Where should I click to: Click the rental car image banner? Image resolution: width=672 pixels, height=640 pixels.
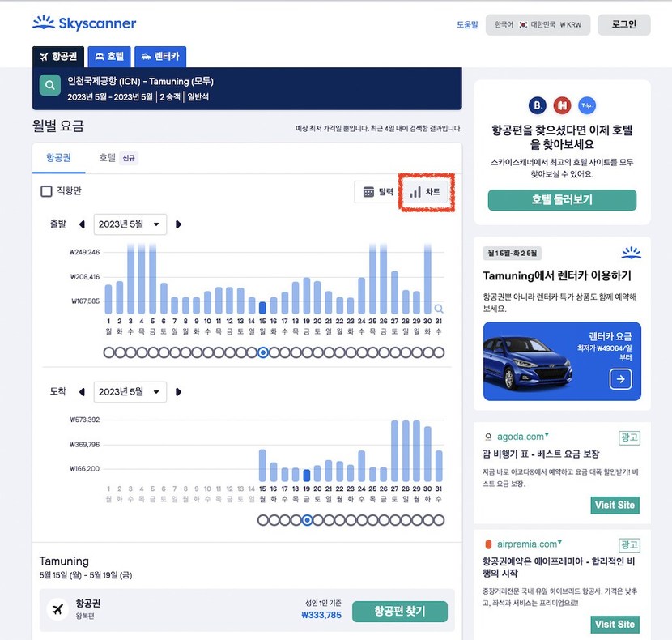click(562, 361)
